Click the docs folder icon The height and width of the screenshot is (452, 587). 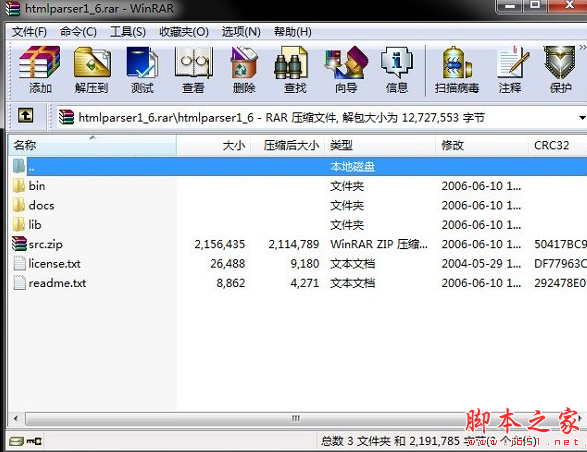tap(19, 205)
